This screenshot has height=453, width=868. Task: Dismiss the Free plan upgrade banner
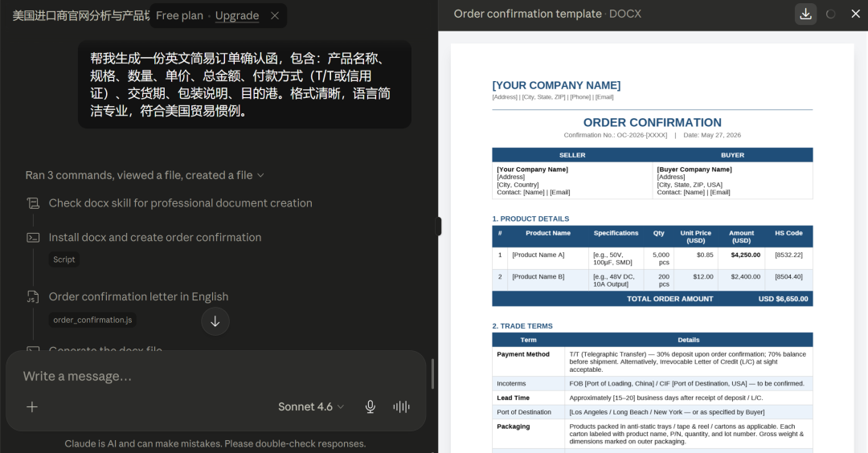[x=275, y=15]
